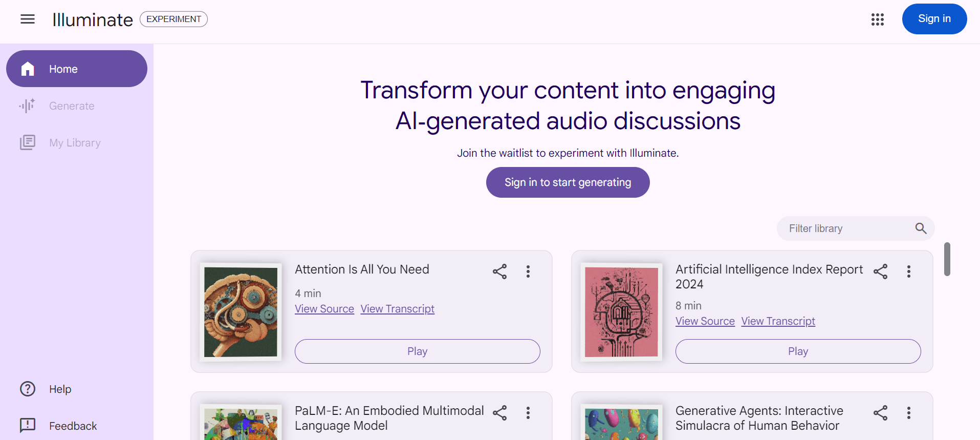Screen dimensions: 980x440
Task: Open more options for Attention Is All You Need
Action: click(x=528, y=271)
